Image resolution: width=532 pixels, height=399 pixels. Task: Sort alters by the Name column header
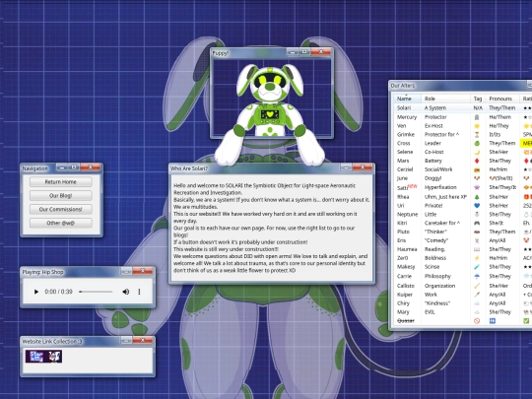pyautogui.click(x=407, y=99)
